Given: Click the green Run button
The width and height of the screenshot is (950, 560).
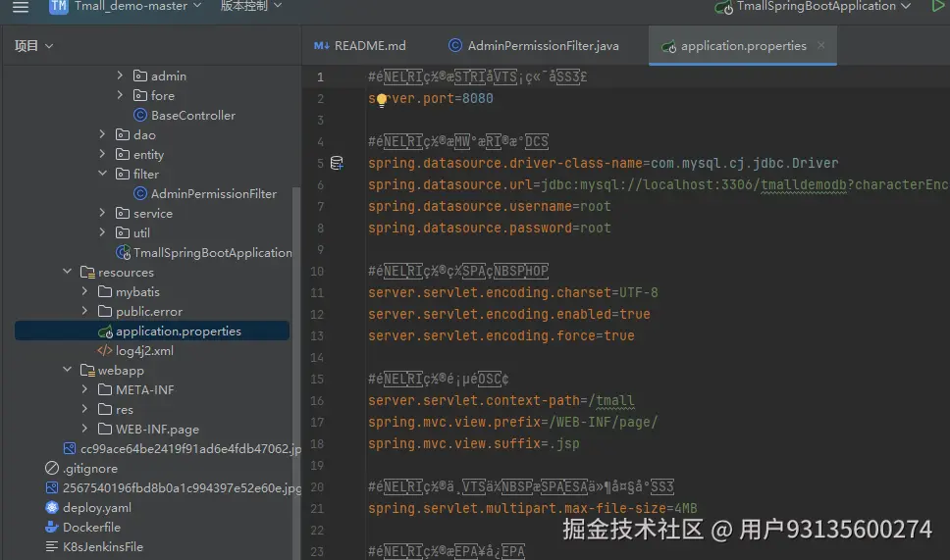Looking at the screenshot, I should (937, 6).
